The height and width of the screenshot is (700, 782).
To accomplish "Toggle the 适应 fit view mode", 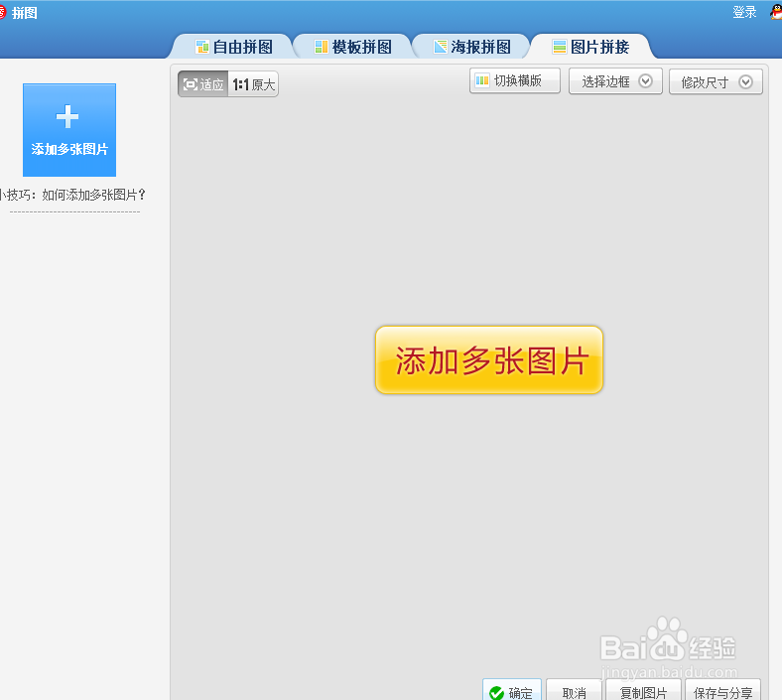I will (x=203, y=84).
